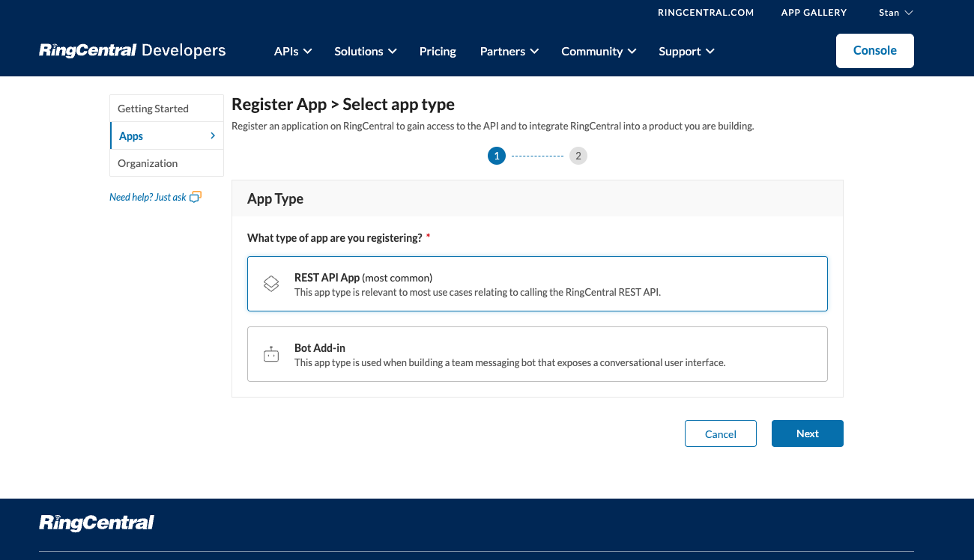
Task: Open Getting Started in sidebar
Action: click(x=166, y=109)
